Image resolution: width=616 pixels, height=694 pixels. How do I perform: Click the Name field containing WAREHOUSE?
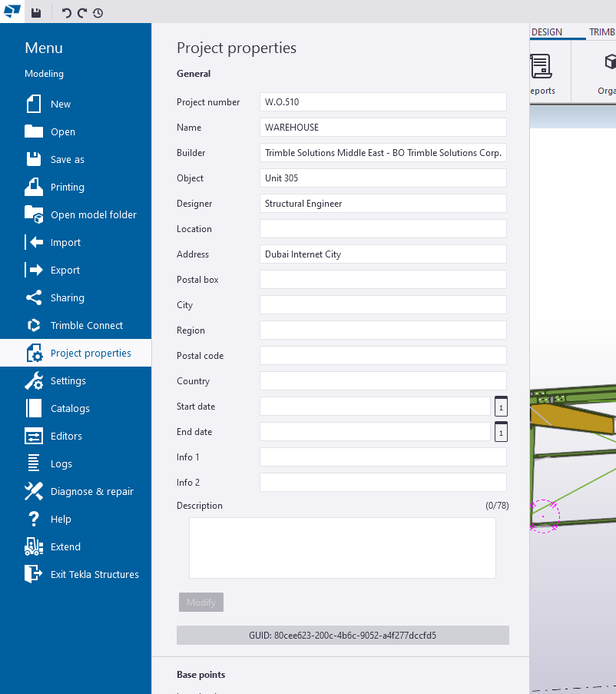(383, 128)
